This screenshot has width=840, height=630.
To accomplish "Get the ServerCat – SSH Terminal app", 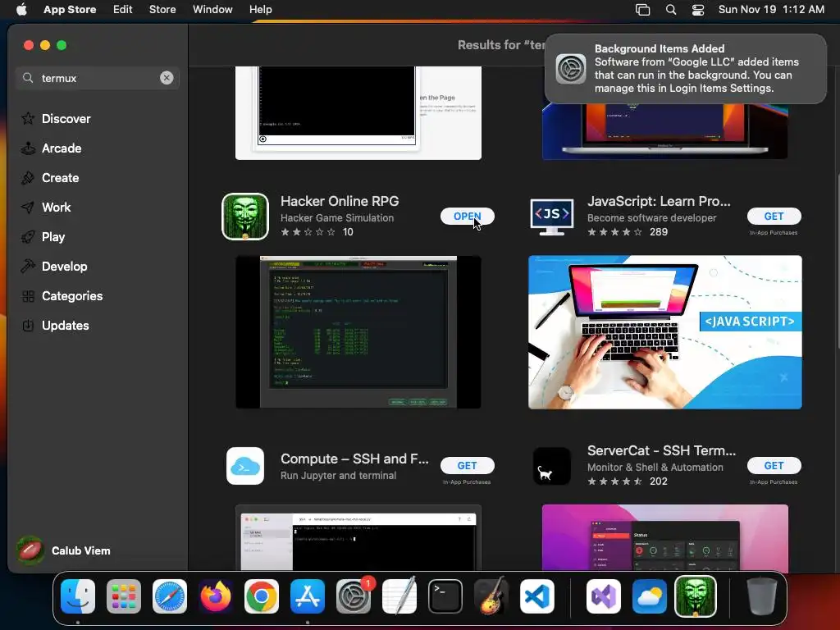I will (x=774, y=466).
